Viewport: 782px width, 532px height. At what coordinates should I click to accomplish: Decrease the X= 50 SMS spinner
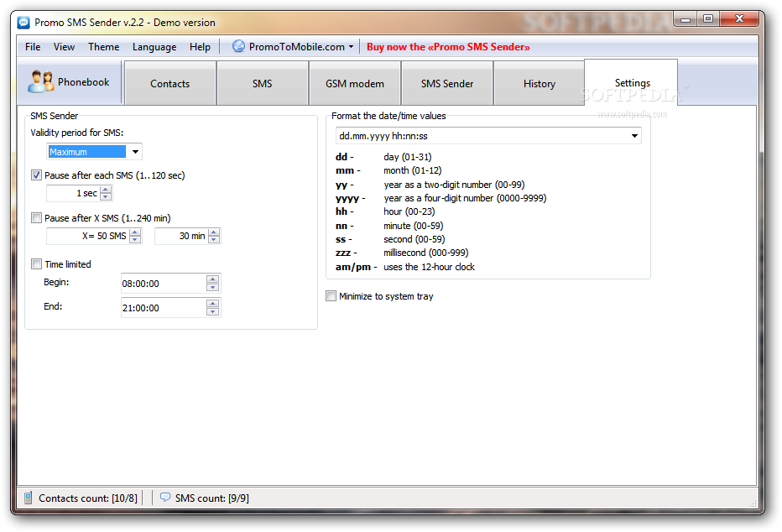pos(135,239)
